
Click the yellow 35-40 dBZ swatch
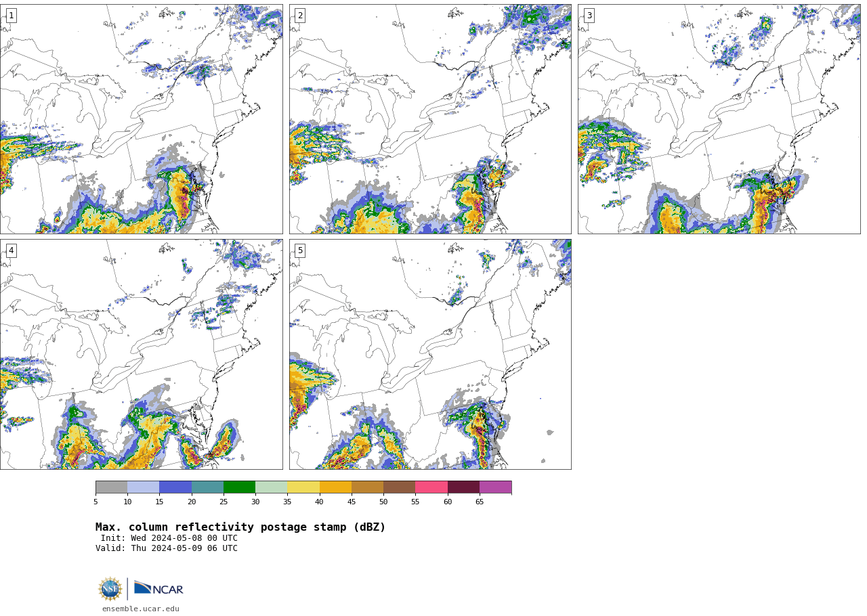[x=303, y=487]
